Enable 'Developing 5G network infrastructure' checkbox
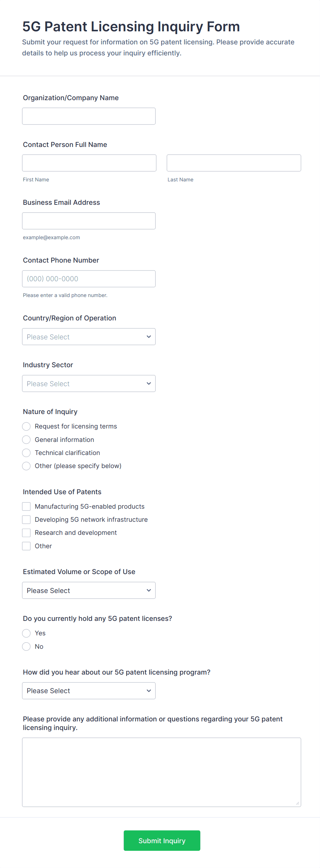The width and height of the screenshot is (320, 868). point(26,520)
